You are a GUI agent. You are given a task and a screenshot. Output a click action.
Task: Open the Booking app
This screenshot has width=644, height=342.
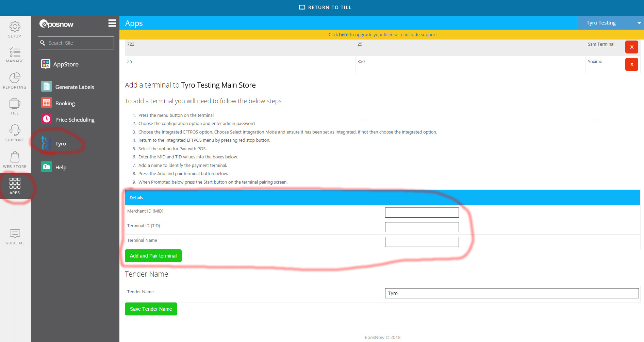tap(65, 103)
